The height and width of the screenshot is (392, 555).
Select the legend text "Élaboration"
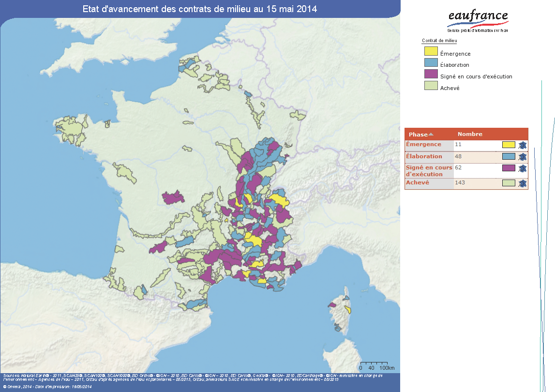[x=454, y=65]
